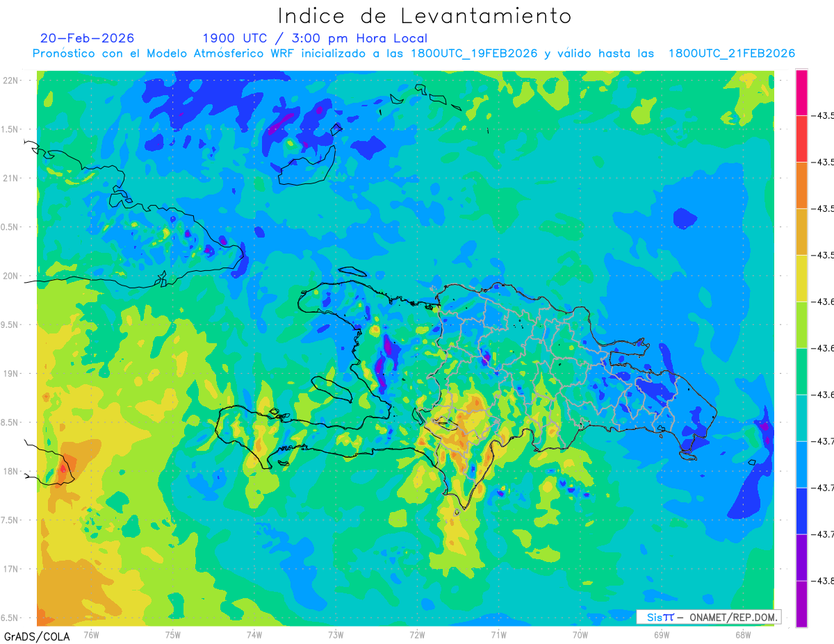
Task: Select the "20-Feb-2026" date text
Action: tap(87, 38)
